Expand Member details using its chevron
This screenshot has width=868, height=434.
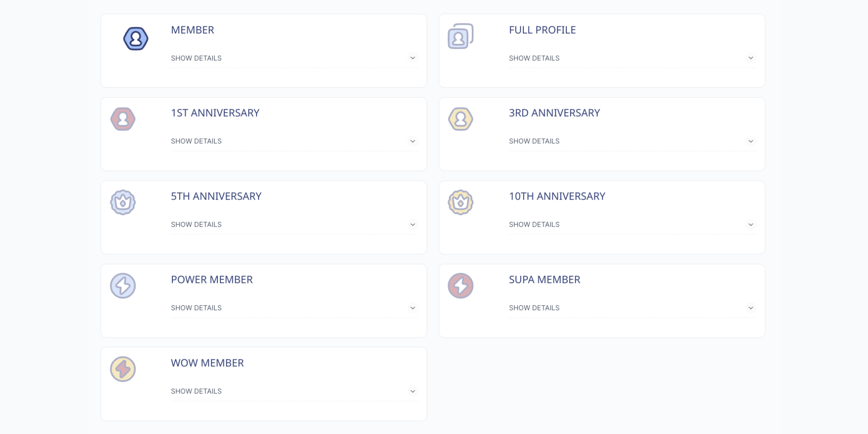pyautogui.click(x=413, y=58)
